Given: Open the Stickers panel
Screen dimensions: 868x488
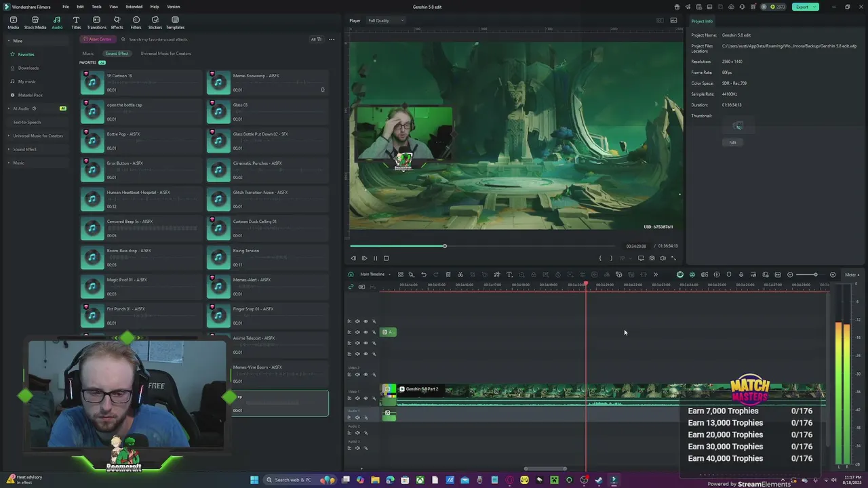Looking at the screenshot, I should [x=155, y=22].
